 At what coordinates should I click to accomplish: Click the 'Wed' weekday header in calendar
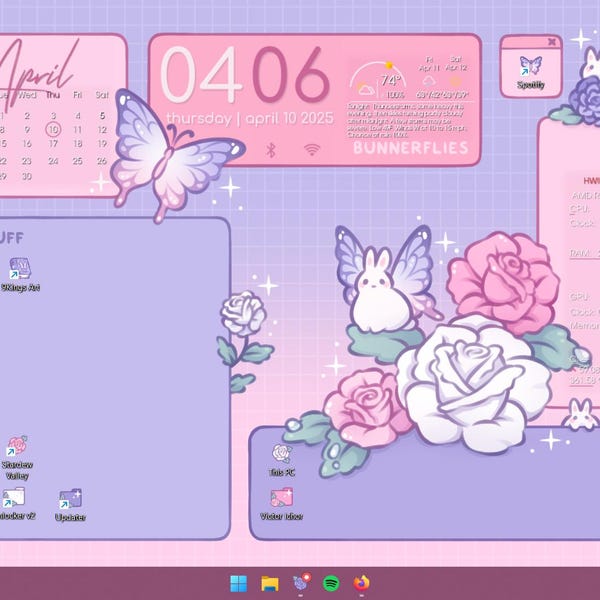coord(27,95)
